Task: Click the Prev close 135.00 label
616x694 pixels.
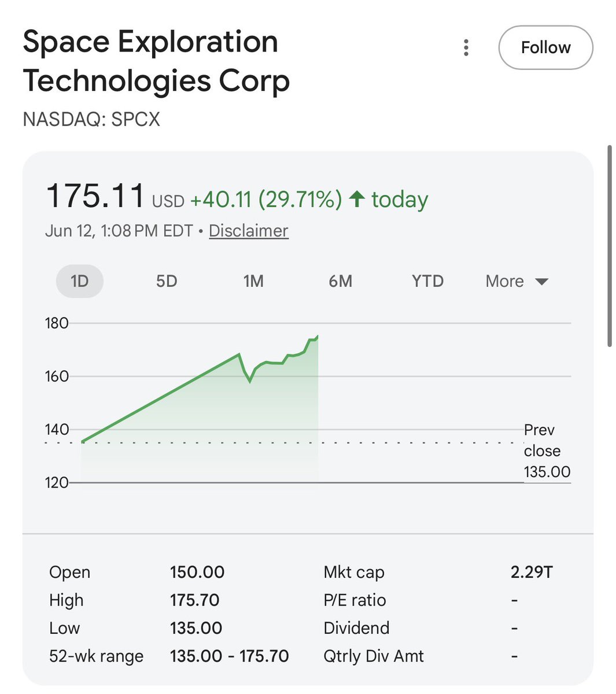Action: (547, 451)
